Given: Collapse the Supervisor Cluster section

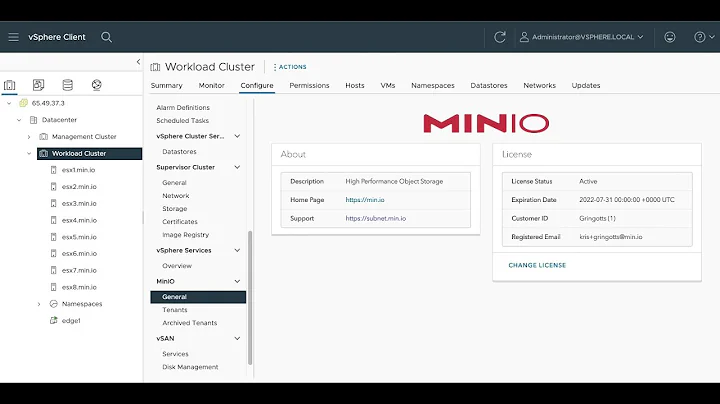Looking at the screenshot, I should pos(237,167).
